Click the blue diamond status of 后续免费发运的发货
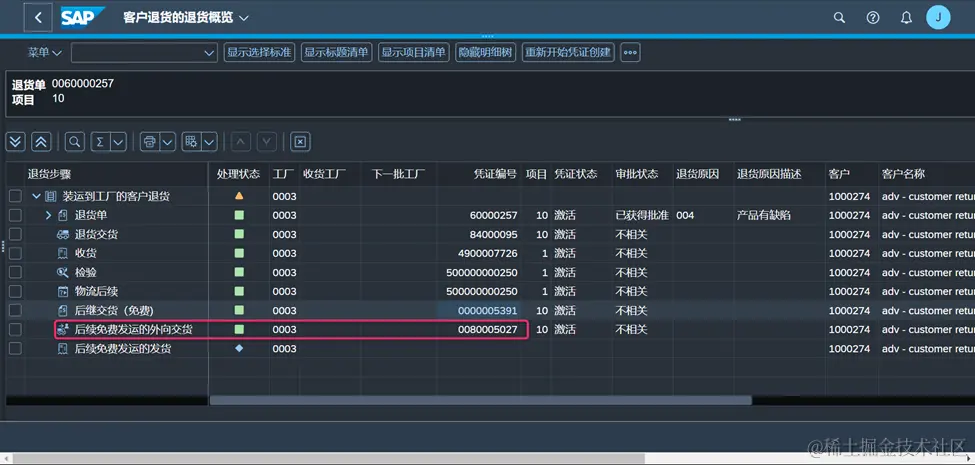Viewport: 975px width, 465px height. coord(239,349)
